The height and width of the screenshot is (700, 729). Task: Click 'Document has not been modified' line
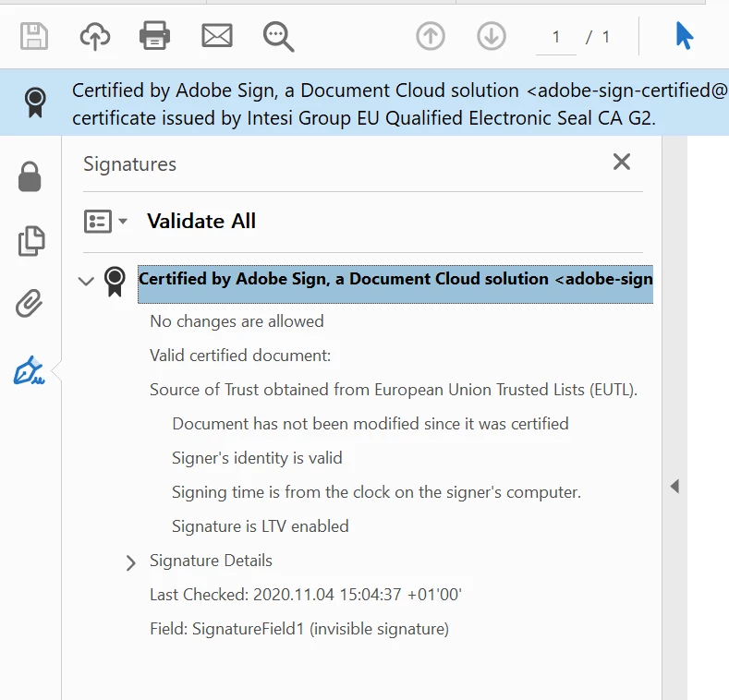coord(371,424)
